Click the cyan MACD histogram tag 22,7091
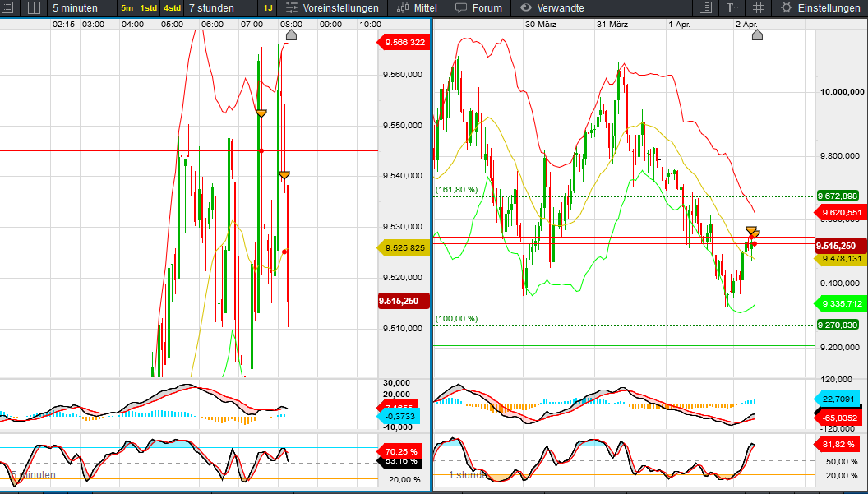 tap(838, 399)
